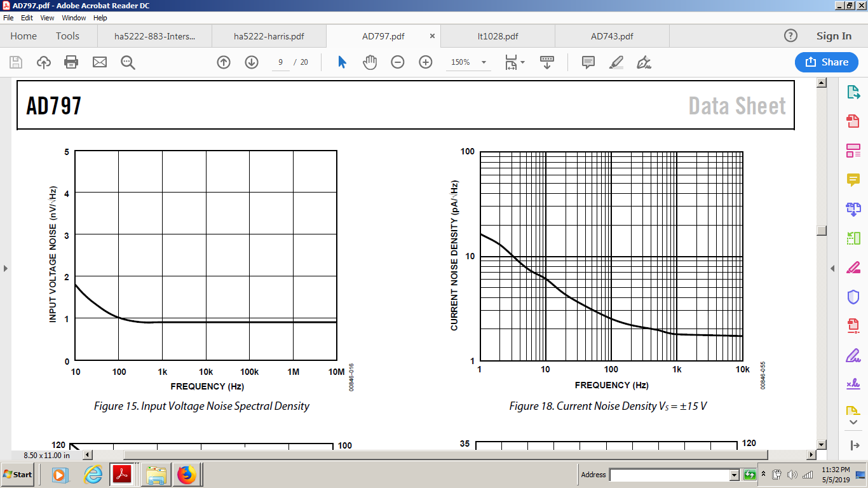Expand more tools chevron in right sidebar

pos(853,422)
